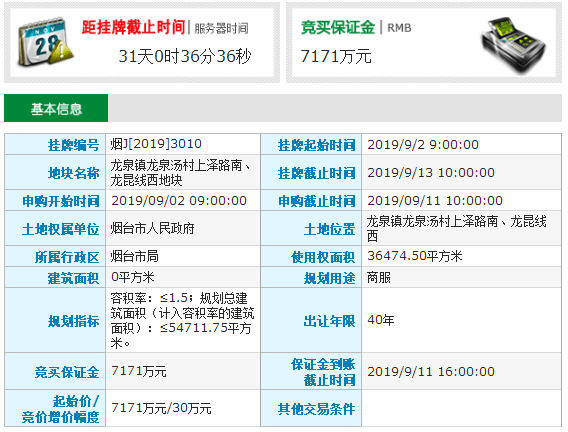Click the 申购截止时间 label cell

coord(311,201)
